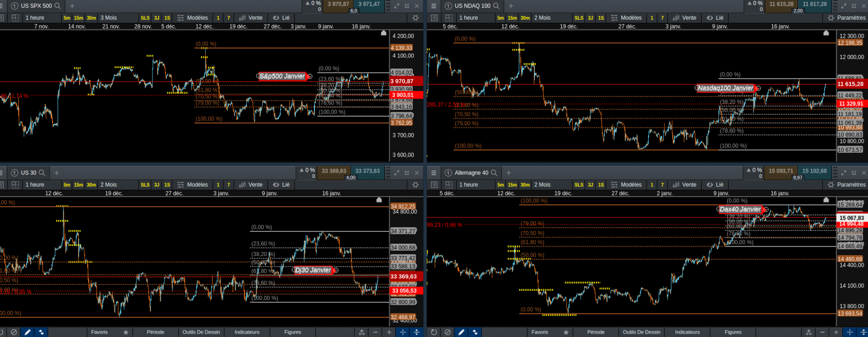Open Outils De Dessin tab on Allemagne 40 chart
Image resolution: width=868 pixels, height=337 pixels.
[x=641, y=332]
